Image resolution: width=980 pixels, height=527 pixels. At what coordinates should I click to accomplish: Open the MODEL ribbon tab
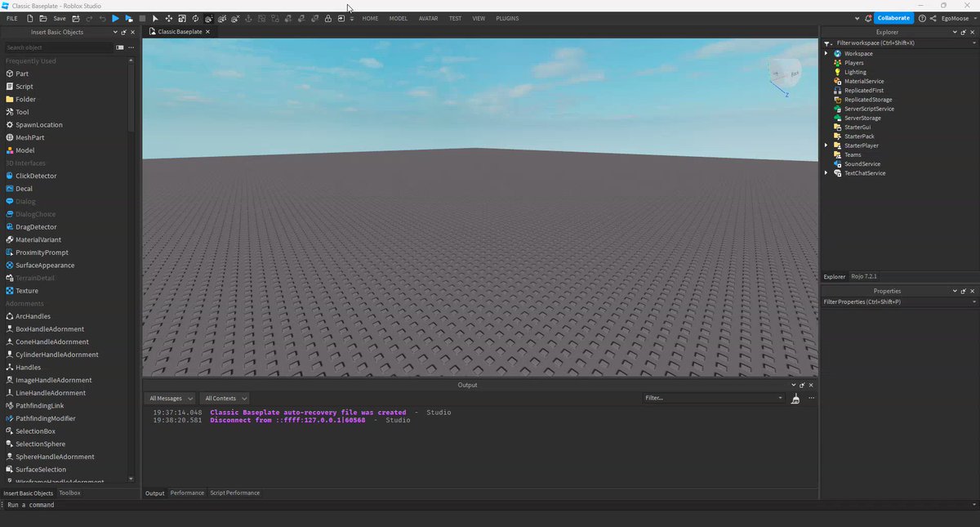(x=399, y=18)
